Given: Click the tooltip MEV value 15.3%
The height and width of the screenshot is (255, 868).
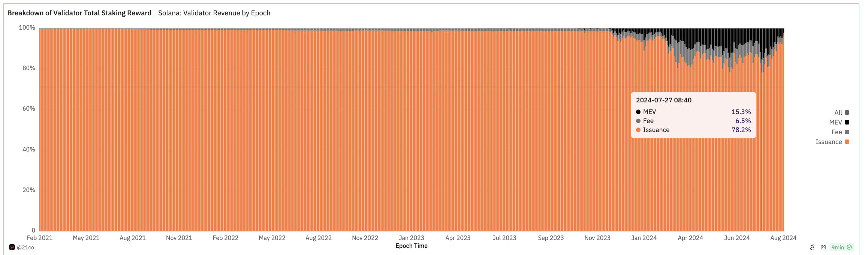Looking at the screenshot, I should [741, 112].
